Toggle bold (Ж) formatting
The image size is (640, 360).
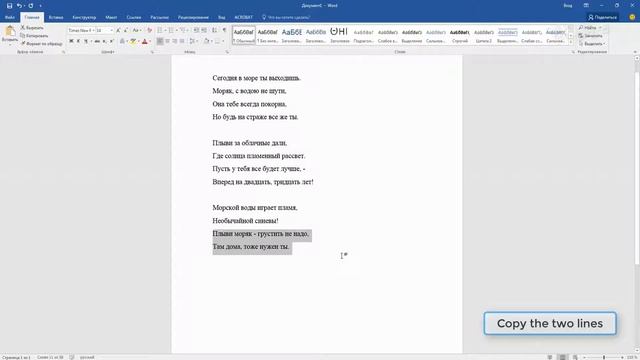[71, 41]
